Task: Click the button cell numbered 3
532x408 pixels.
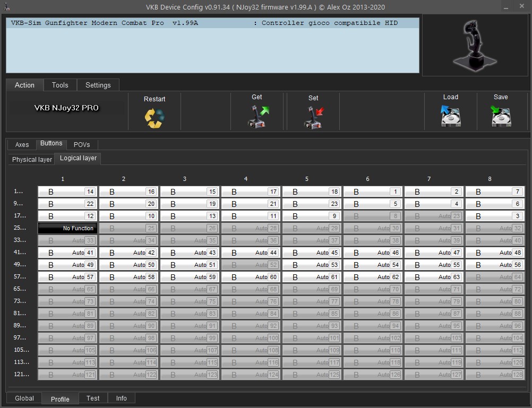Action: tap(495, 216)
